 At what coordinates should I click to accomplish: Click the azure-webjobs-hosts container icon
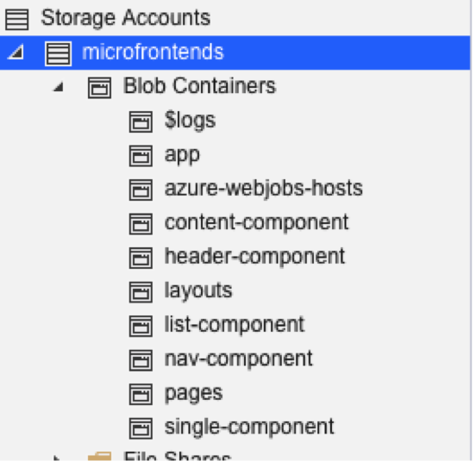coord(141,190)
